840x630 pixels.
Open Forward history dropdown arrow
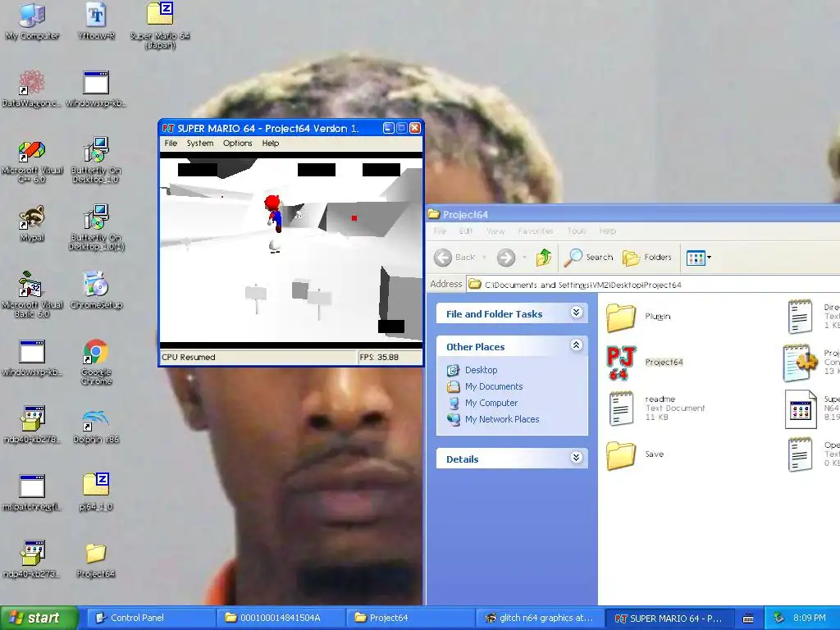(x=524, y=258)
